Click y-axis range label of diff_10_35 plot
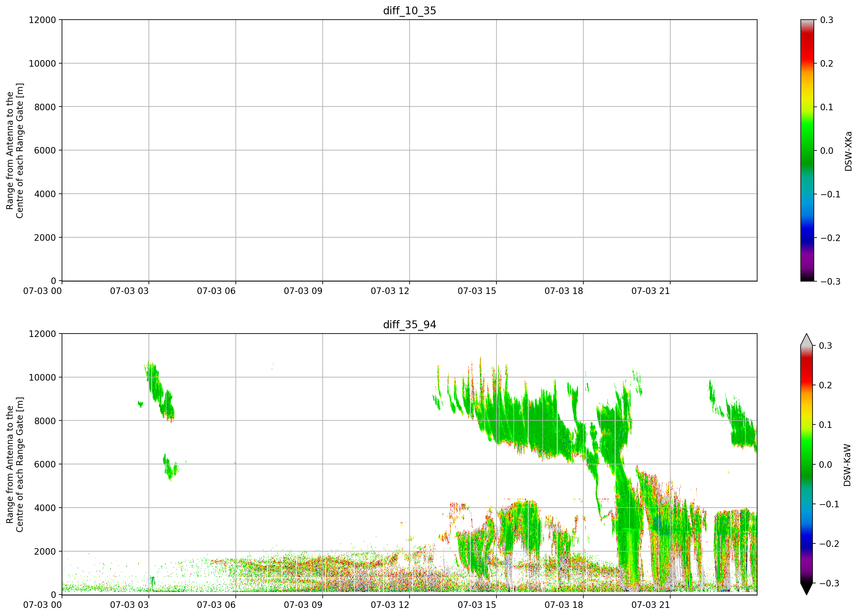The height and width of the screenshot is (616, 859). (15, 151)
